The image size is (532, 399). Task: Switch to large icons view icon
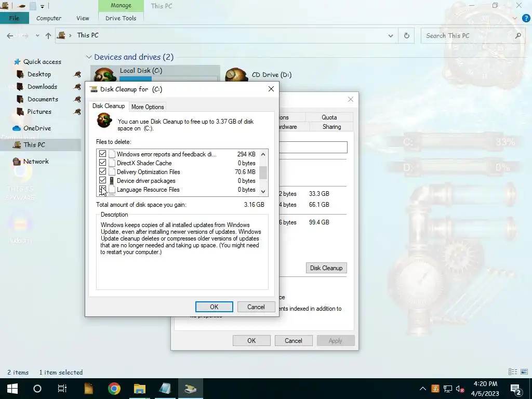524,372
